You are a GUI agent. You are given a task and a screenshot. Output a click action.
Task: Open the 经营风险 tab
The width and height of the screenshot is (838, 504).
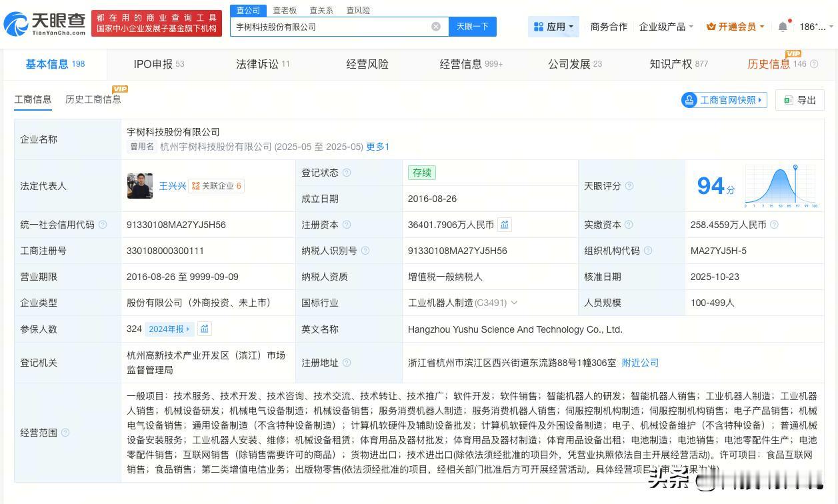[x=367, y=64]
